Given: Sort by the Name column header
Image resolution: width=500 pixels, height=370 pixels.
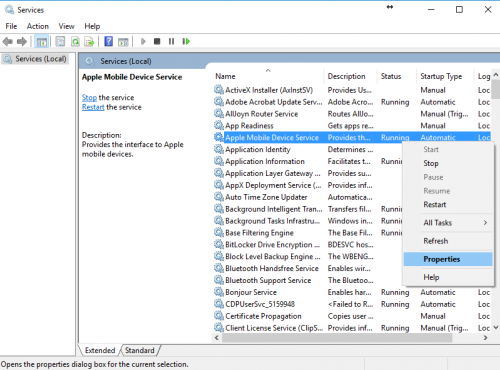Looking at the screenshot, I should point(268,76).
